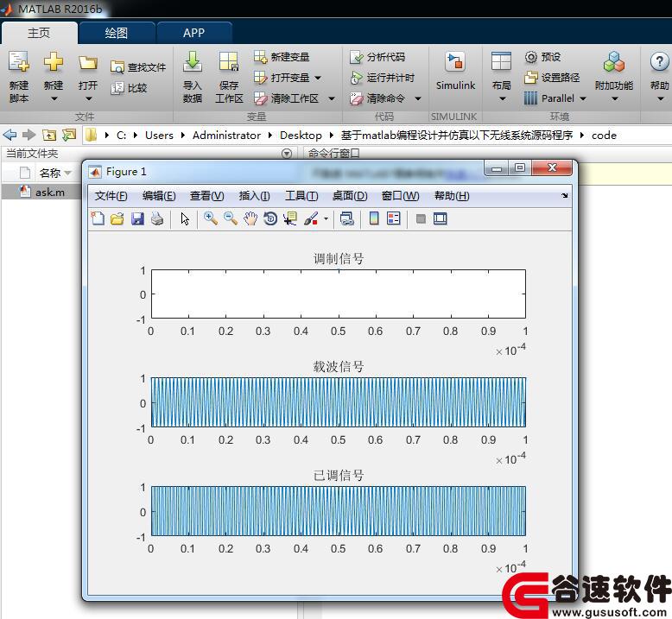
Task: Expand Clear Workspace (清除工作区) dropdown arrow
Action: (332, 98)
